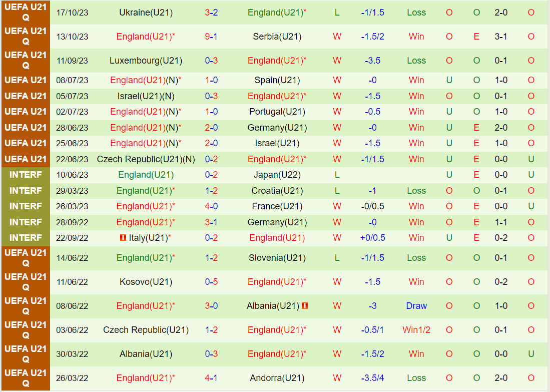Viewport: 550px width, 392px height.
Task: Click the Win result in Spain(U21) row
Action: 416,81
